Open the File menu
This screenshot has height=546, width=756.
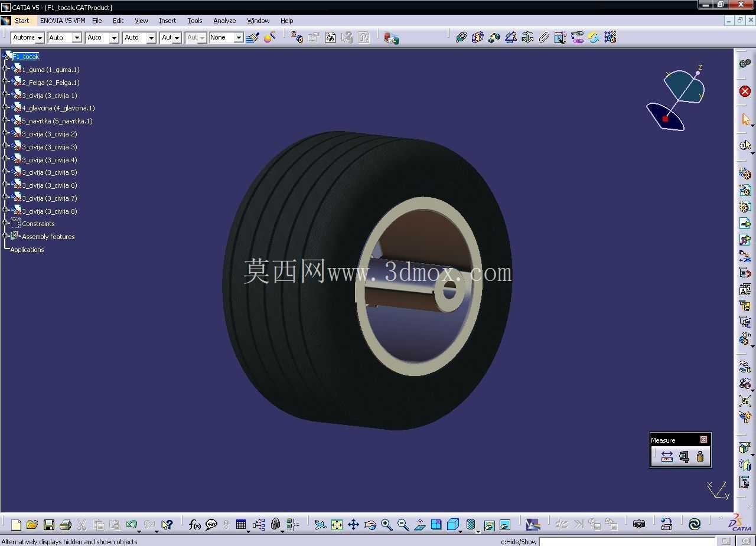(x=97, y=21)
